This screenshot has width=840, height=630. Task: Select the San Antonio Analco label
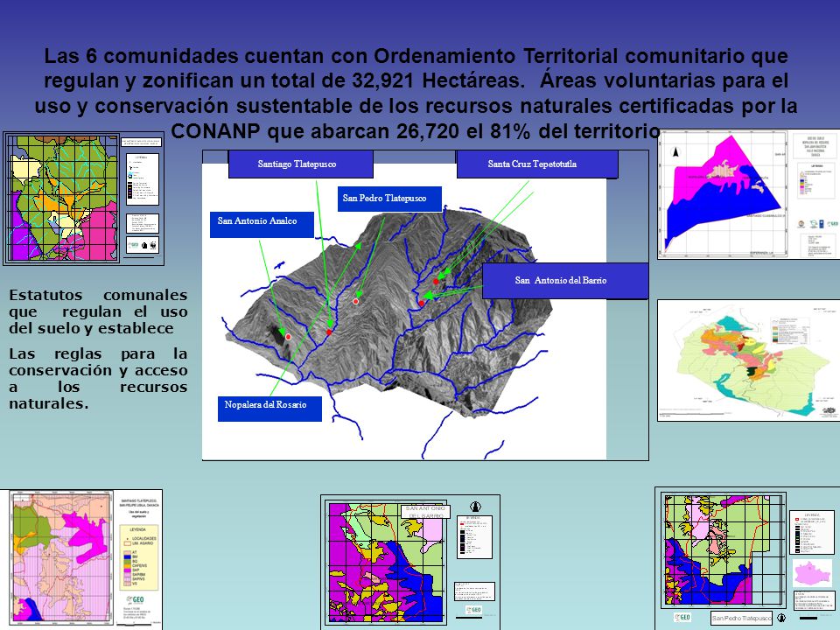262,224
